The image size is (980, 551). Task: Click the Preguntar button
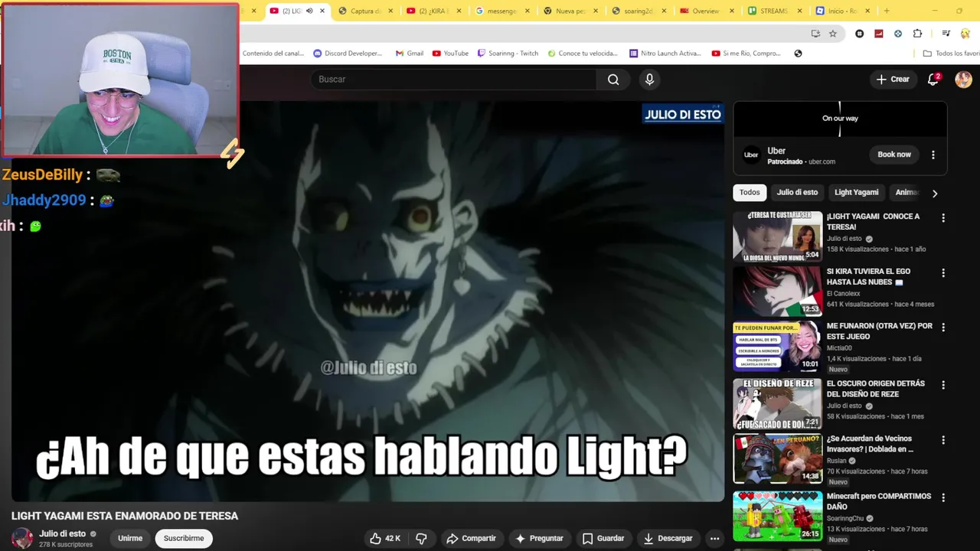[x=539, y=539]
